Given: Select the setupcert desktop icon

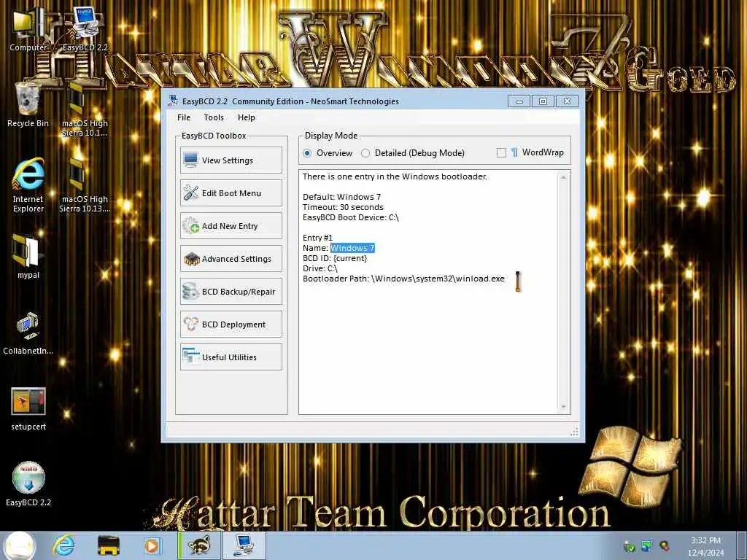Looking at the screenshot, I should 28,408.
